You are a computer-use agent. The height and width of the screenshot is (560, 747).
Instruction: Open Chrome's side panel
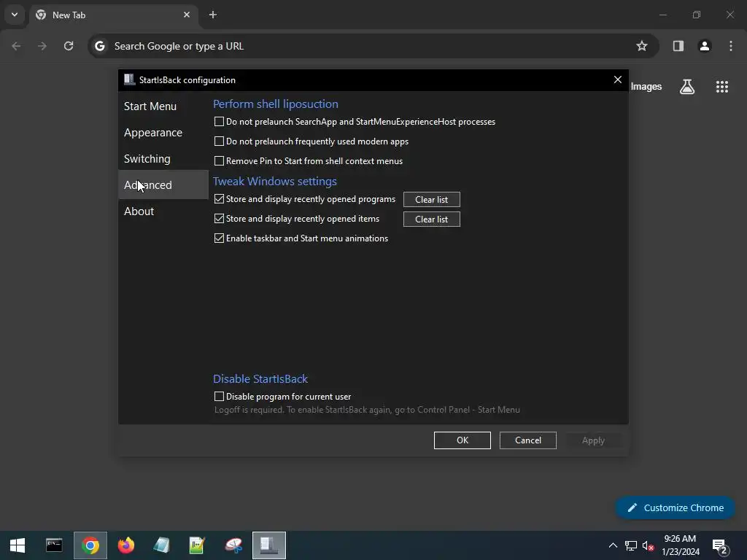point(678,46)
